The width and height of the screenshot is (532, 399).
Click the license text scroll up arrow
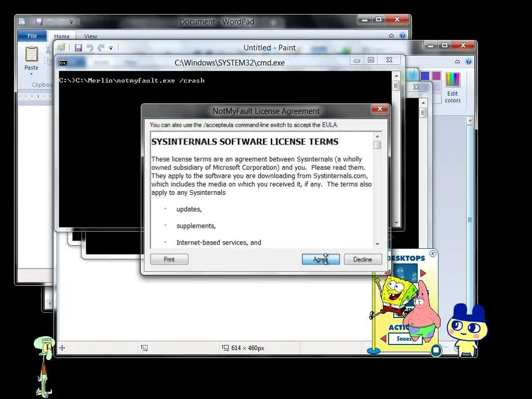point(377,137)
